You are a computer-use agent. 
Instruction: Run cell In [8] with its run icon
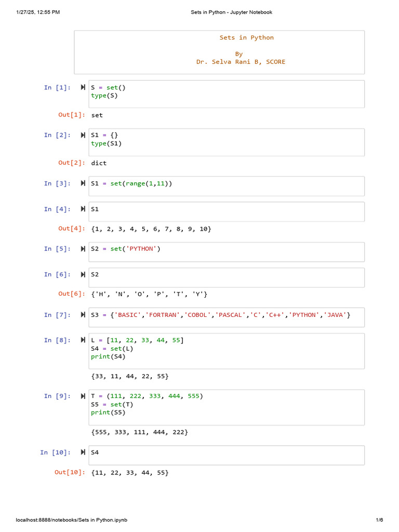pyautogui.click(x=83, y=340)
